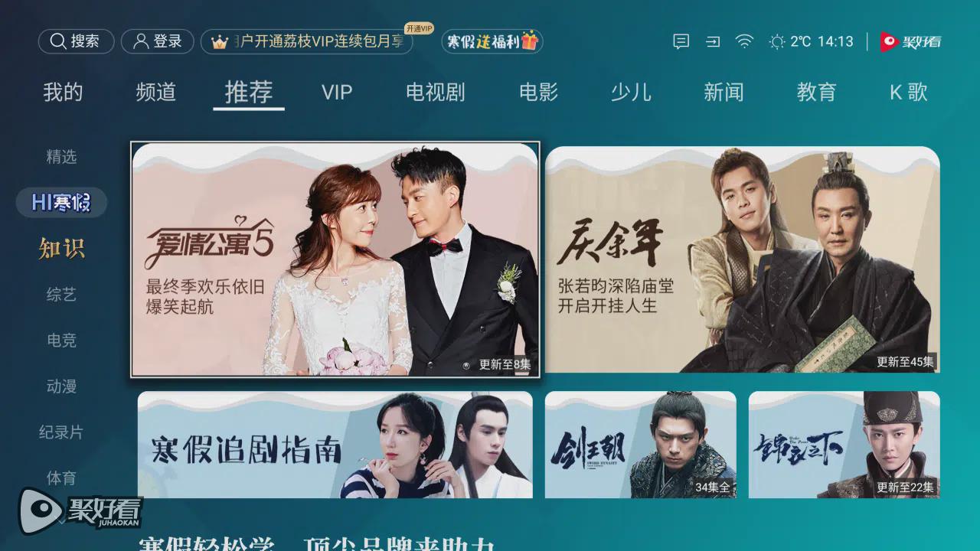This screenshot has width=980, height=551.
Task: Open the search button with magnifier icon
Action: [76, 41]
